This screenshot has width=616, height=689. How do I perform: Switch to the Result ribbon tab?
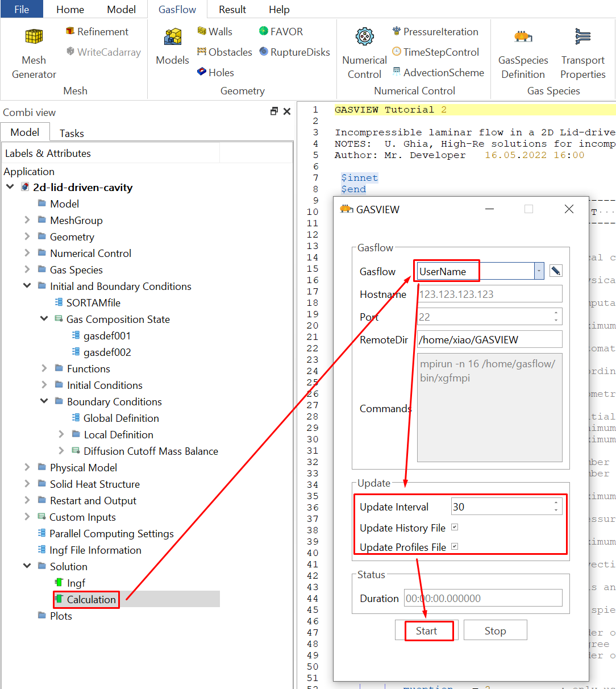pos(232,10)
